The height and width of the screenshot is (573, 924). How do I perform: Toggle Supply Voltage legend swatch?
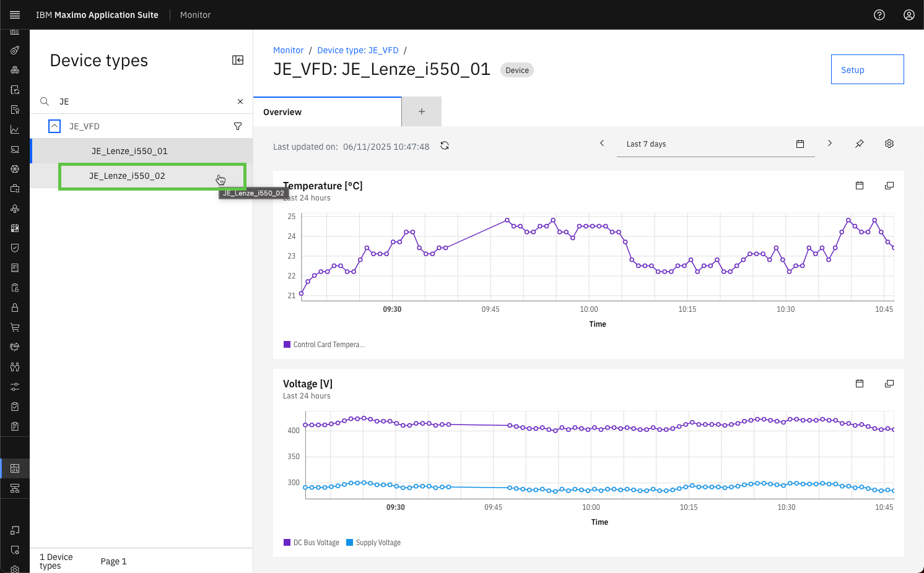349,543
